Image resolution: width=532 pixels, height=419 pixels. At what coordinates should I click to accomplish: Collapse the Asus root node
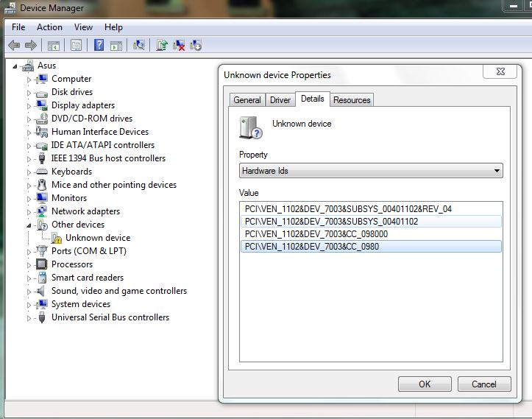point(15,66)
